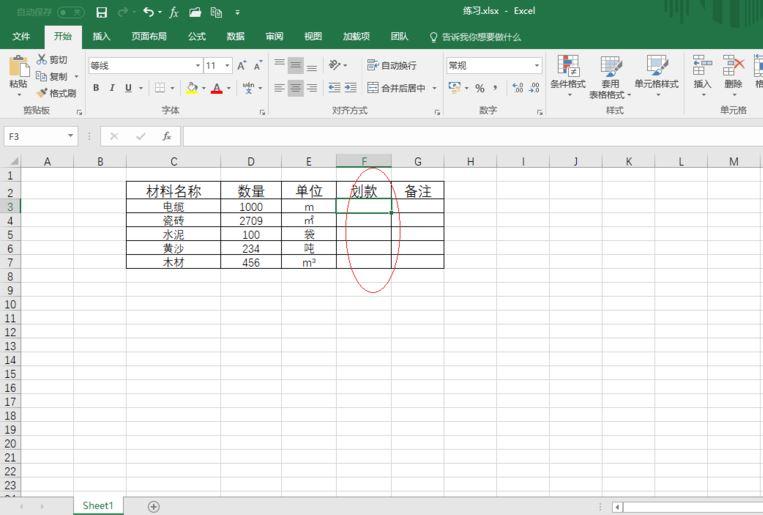Click the Save icon in quick access toolbar

pyautogui.click(x=101, y=12)
